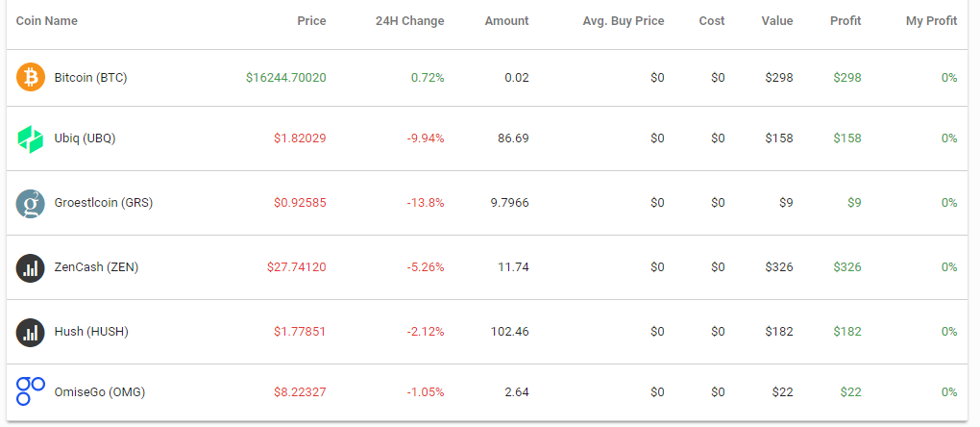Click the Hush chart icon
The image size is (980, 427).
click(31, 332)
